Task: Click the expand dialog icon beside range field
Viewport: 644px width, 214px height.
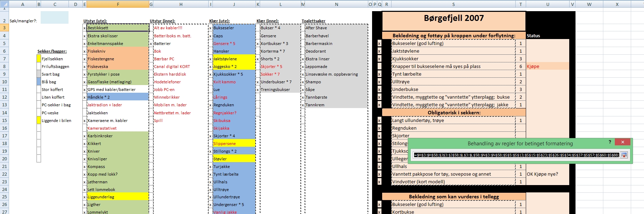Action: pyautogui.click(x=624, y=155)
